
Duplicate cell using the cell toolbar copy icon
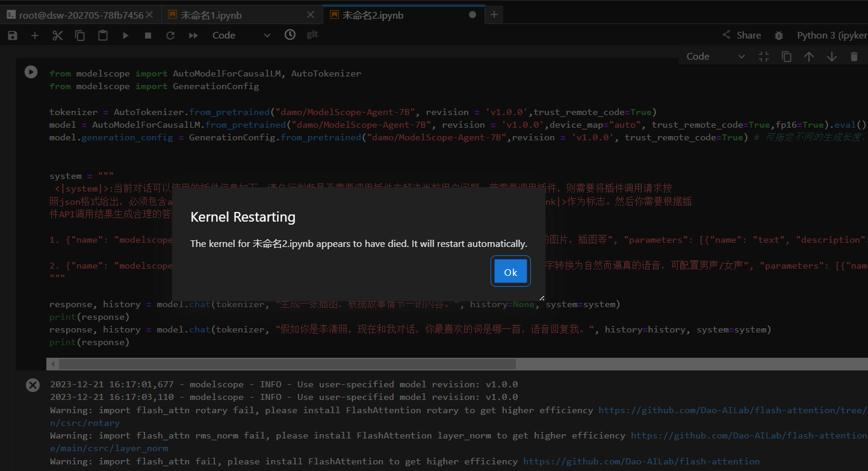pyautogui.click(x=786, y=57)
